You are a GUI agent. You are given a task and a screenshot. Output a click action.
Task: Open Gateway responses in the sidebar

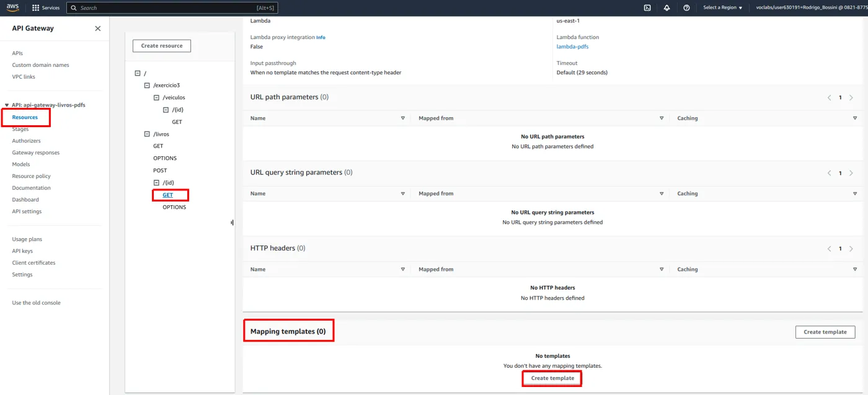(x=36, y=153)
